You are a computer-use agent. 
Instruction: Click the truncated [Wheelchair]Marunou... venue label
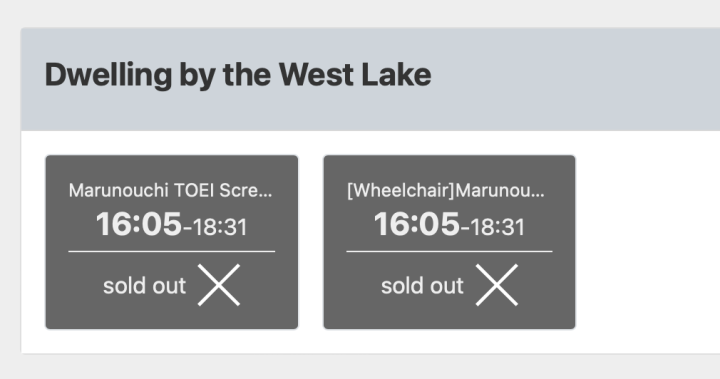tap(446, 190)
